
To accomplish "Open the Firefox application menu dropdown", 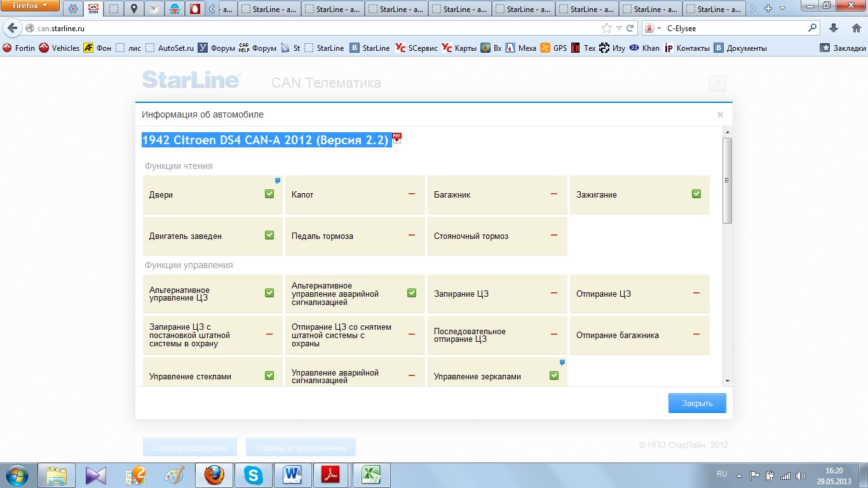I will (x=31, y=6).
